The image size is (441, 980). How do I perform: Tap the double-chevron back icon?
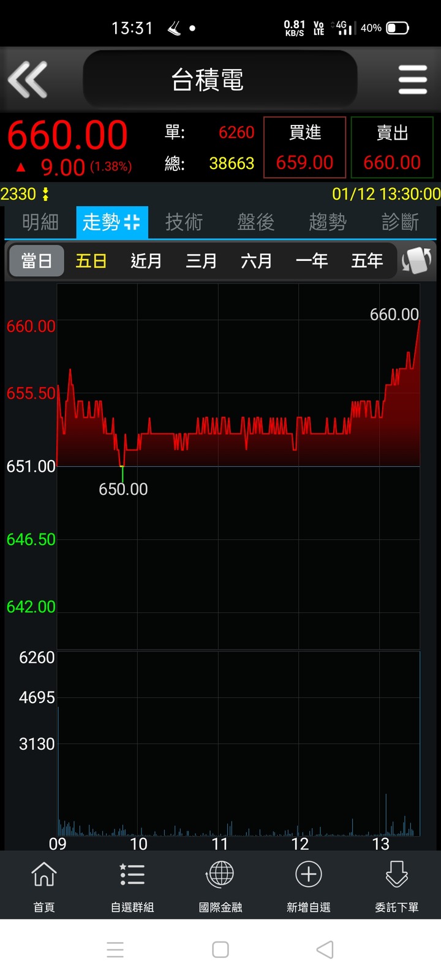click(28, 80)
